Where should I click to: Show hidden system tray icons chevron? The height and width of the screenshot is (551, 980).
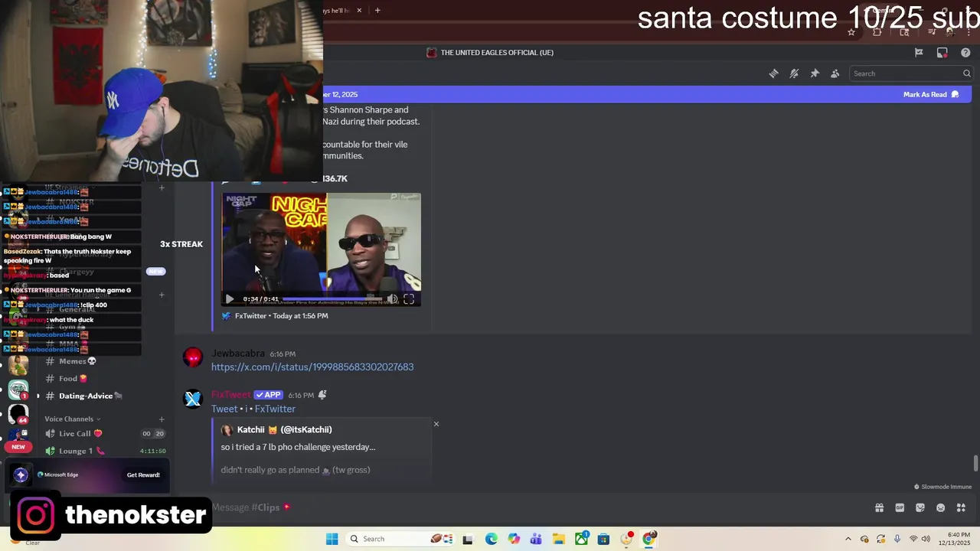tap(848, 539)
